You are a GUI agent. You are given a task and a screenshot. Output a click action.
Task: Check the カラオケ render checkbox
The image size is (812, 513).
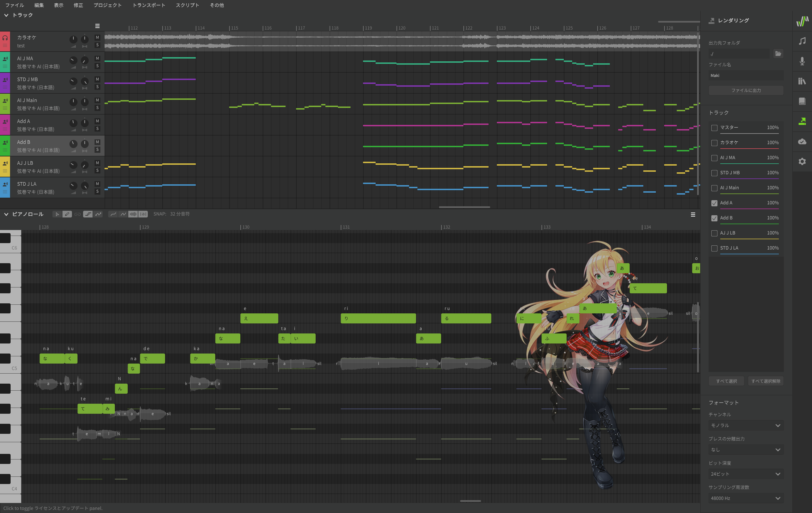click(x=714, y=143)
